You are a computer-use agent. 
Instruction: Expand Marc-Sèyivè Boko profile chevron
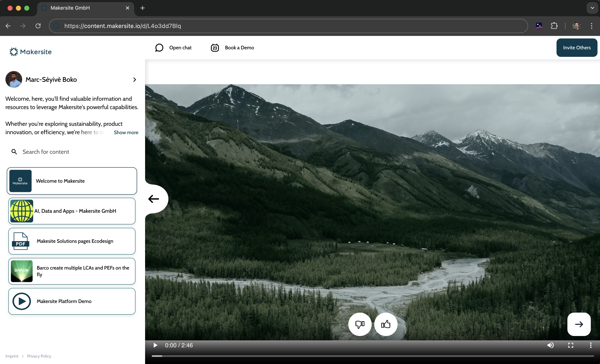tap(135, 80)
